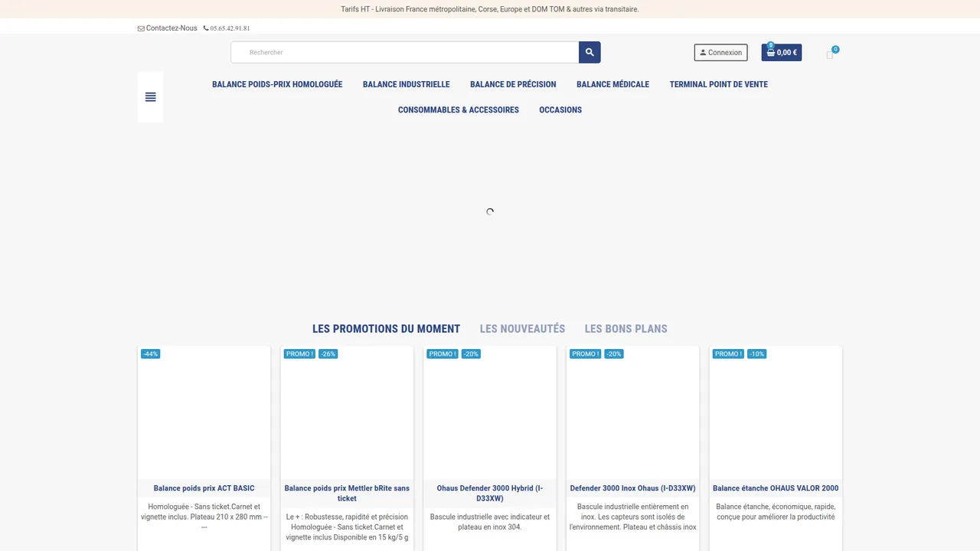Open Defender 3000 Inox Ohaus product link
980x551 pixels.
pyautogui.click(x=633, y=488)
